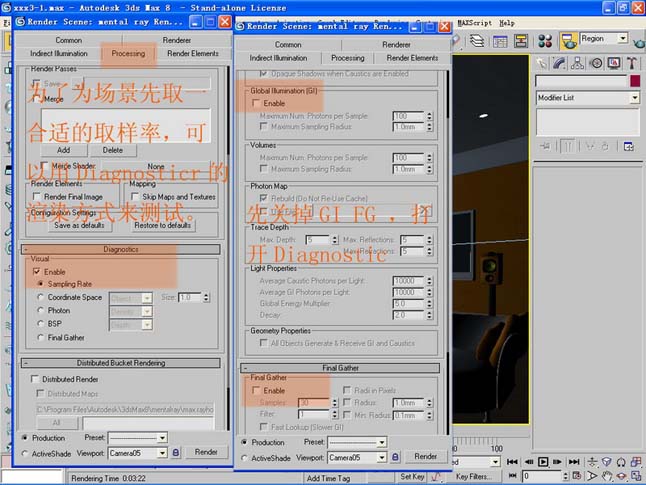Switch to Indirect Illumination tab in right dialog
Screen dimensions: 646x485
278,58
